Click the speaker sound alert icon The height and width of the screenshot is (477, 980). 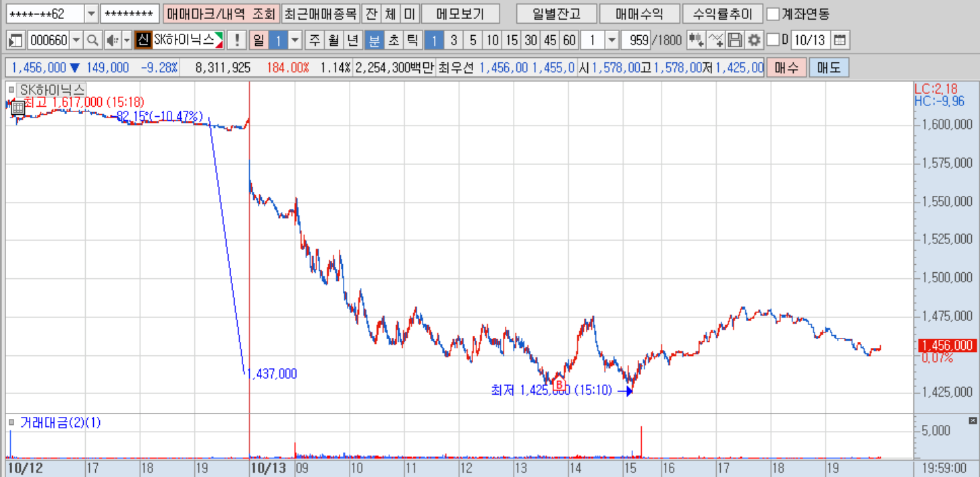coord(112,41)
